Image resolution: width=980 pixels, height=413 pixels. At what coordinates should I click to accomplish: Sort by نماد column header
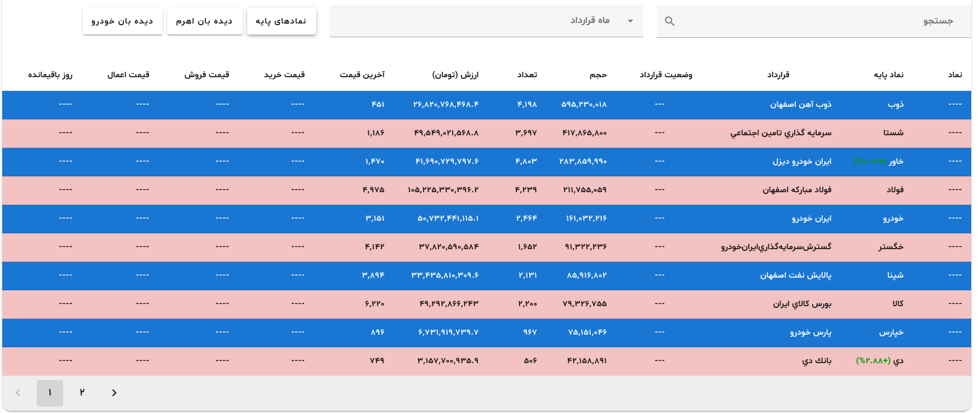tap(955, 74)
